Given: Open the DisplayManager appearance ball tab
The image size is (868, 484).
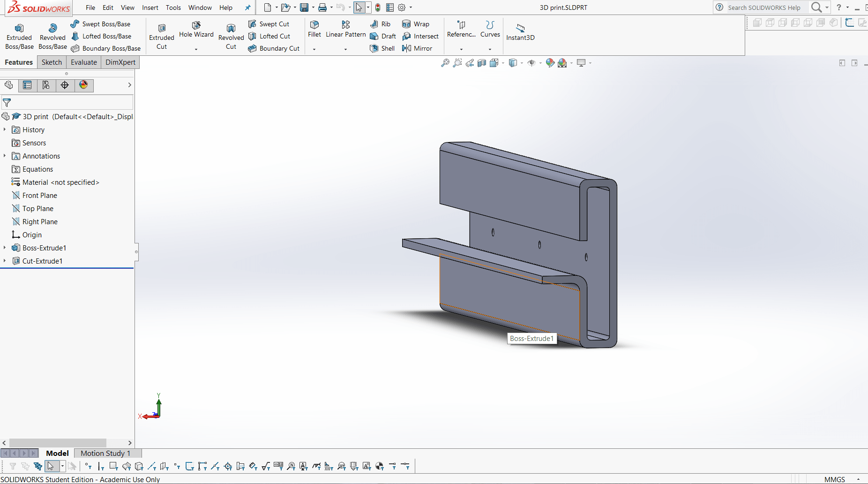Looking at the screenshot, I should click(x=83, y=85).
